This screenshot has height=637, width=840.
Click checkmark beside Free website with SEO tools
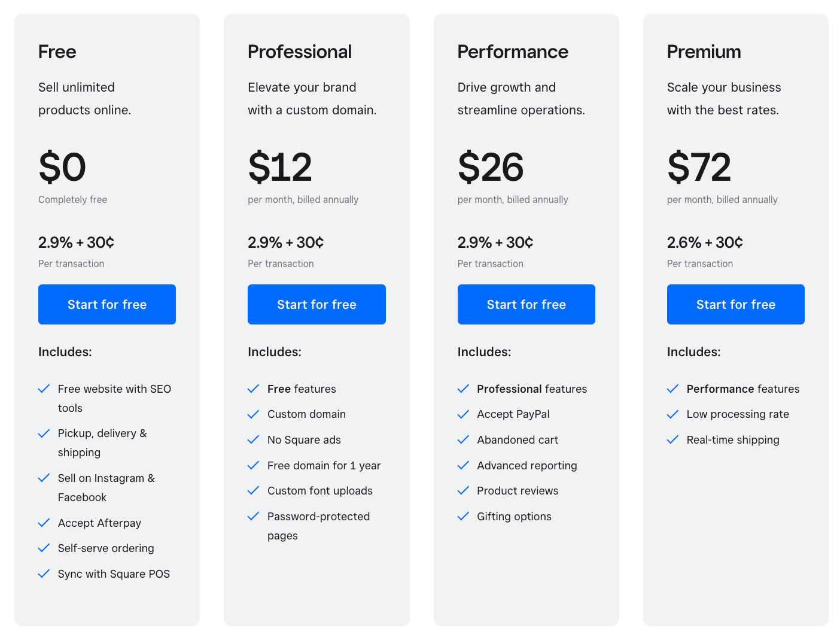coord(44,389)
